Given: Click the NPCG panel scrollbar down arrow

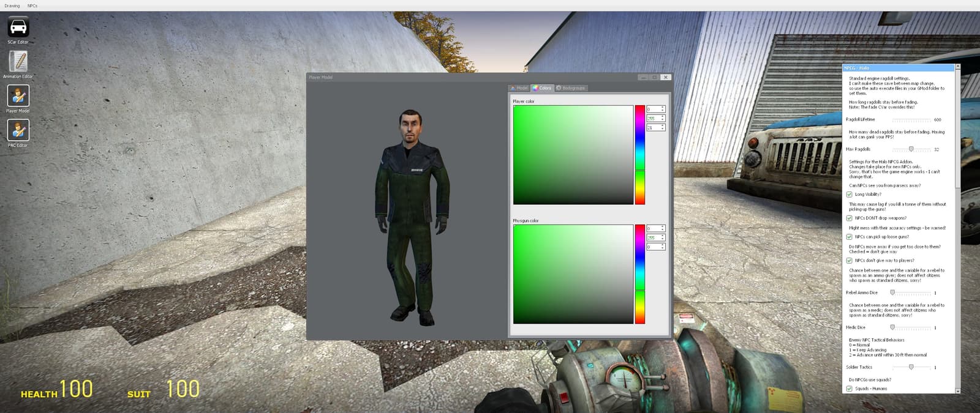Looking at the screenshot, I should (958, 390).
